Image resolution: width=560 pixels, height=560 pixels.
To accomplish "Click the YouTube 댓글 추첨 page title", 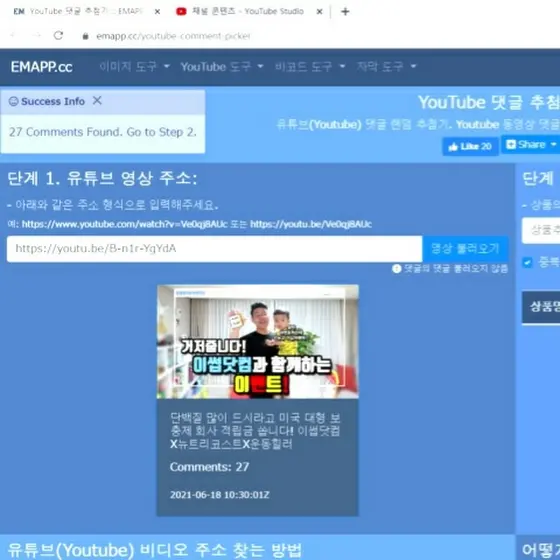I will pyautogui.click(x=489, y=102).
